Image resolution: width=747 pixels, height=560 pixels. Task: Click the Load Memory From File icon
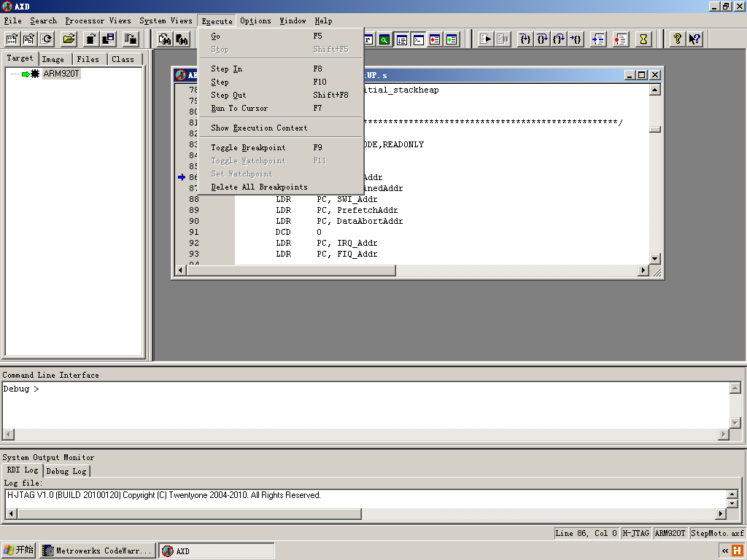(x=91, y=39)
